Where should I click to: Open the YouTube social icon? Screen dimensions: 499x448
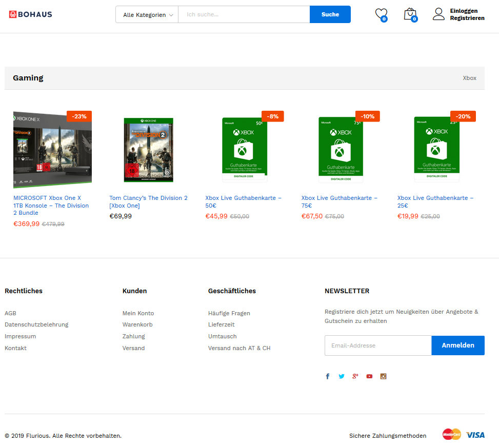tap(369, 376)
